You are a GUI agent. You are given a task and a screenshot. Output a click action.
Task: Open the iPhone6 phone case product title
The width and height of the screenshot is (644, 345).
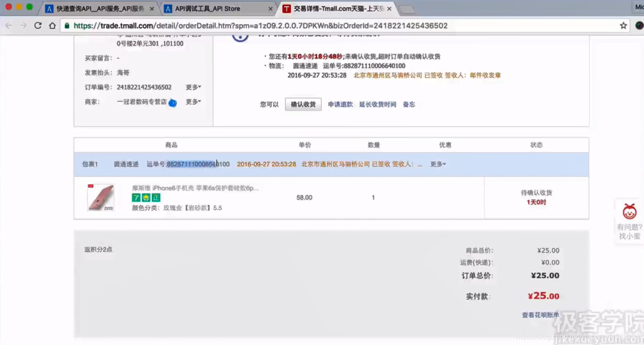tap(196, 188)
